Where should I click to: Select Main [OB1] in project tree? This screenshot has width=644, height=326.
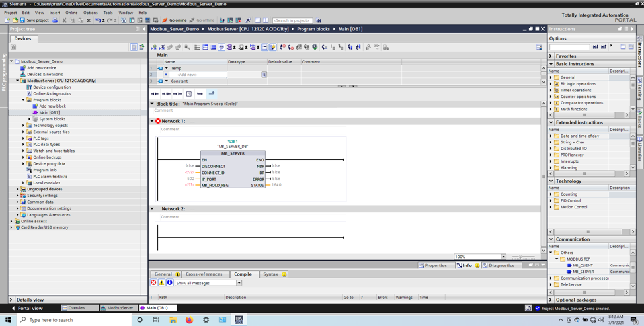pyautogui.click(x=50, y=112)
